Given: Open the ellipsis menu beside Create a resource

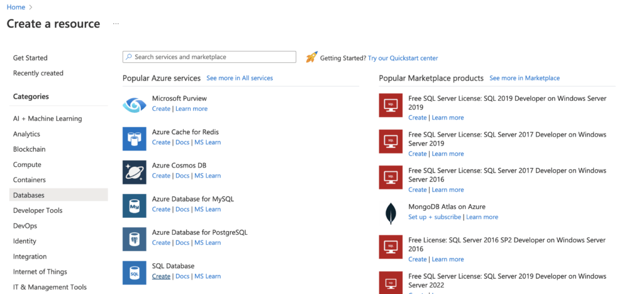Looking at the screenshot, I should [116, 24].
